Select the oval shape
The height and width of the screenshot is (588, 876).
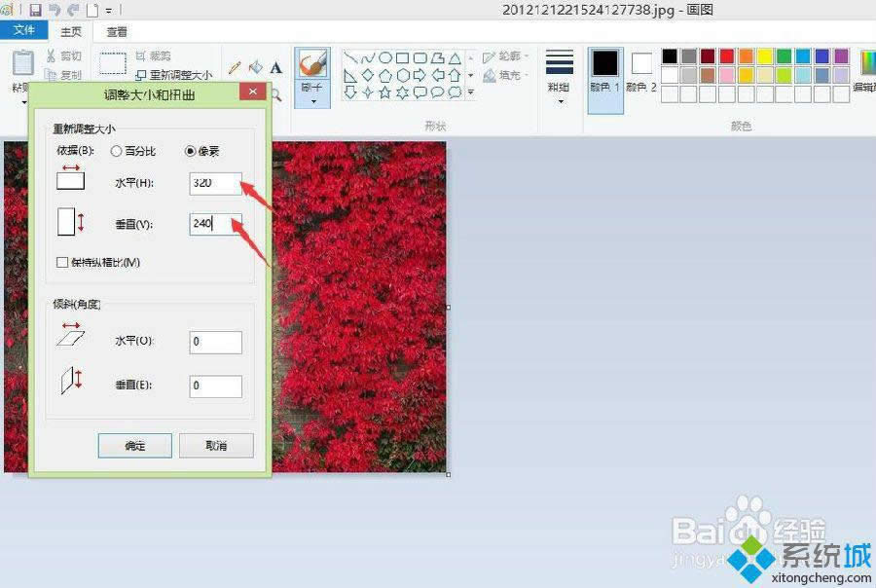click(x=386, y=56)
